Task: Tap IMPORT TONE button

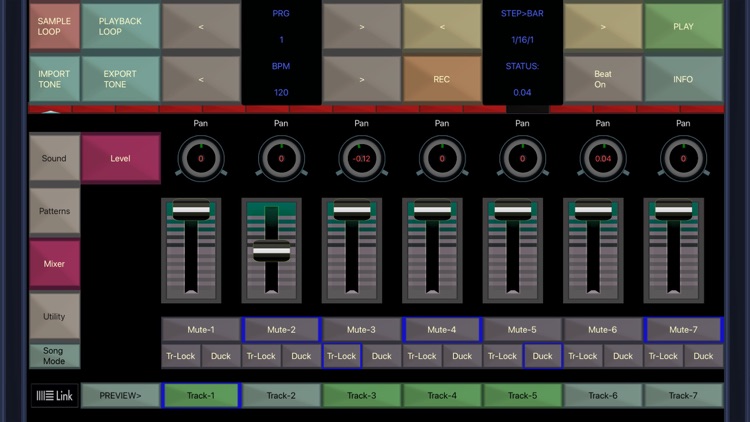Action: tap(55, 79)
